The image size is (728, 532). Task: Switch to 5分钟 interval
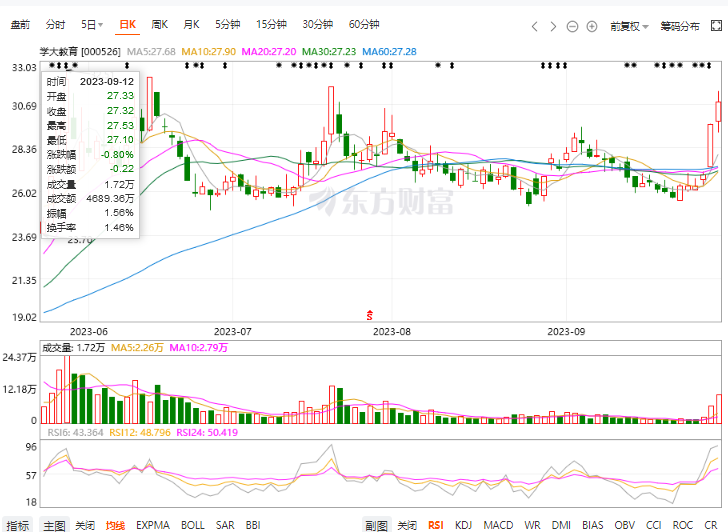(x=228, y=24)
